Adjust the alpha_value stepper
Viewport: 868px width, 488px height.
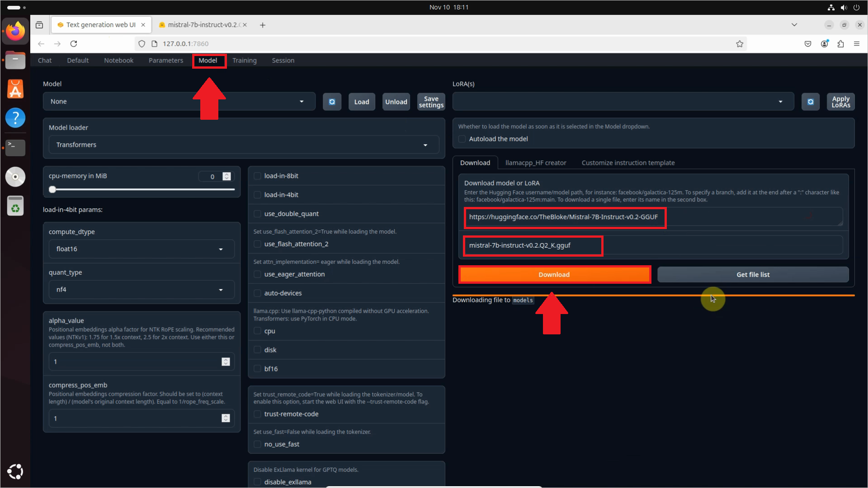pos(226,362)
